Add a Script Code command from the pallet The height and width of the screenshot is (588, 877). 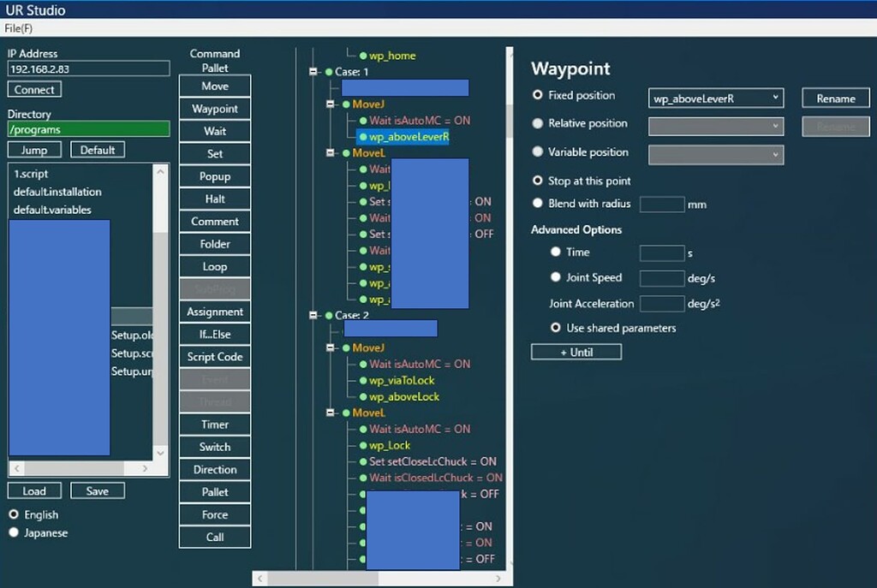(215, 357)
